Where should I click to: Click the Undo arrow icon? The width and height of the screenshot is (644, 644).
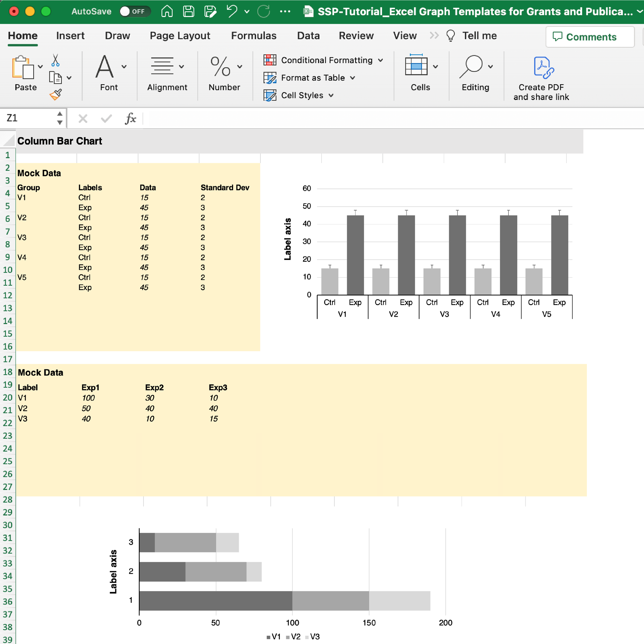pyautogui.click(x=232, y=11)
